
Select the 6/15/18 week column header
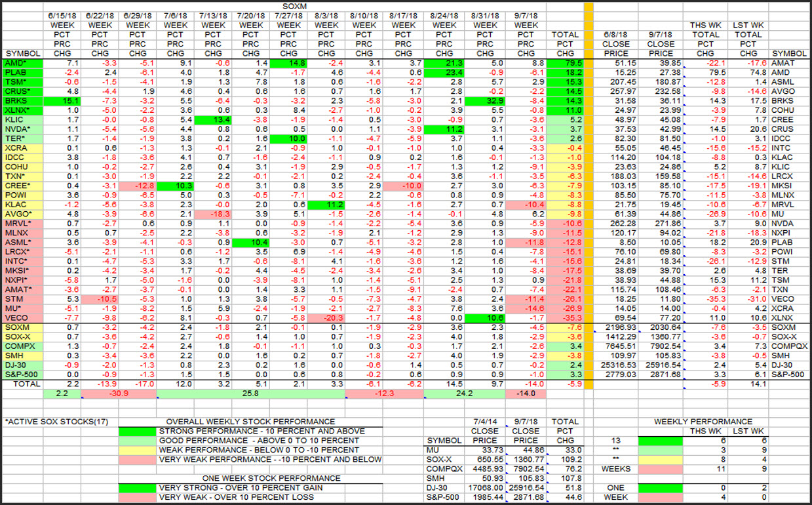click(62, 15)
